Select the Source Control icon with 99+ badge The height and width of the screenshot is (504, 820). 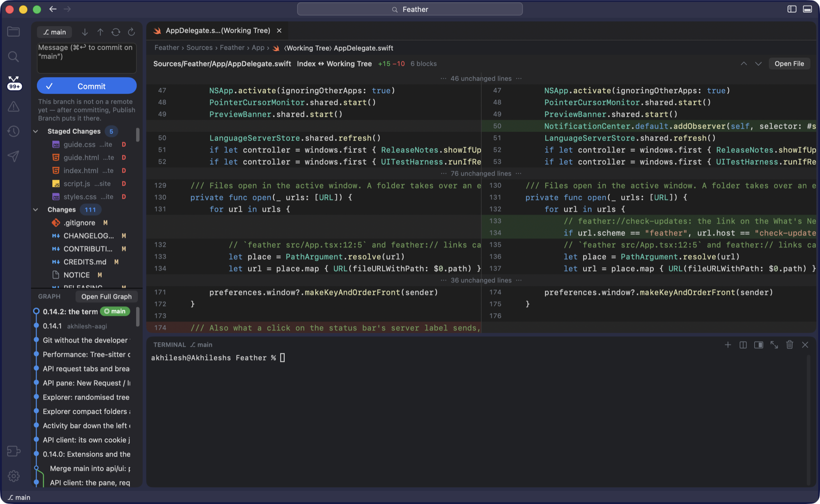coord(14,83)
